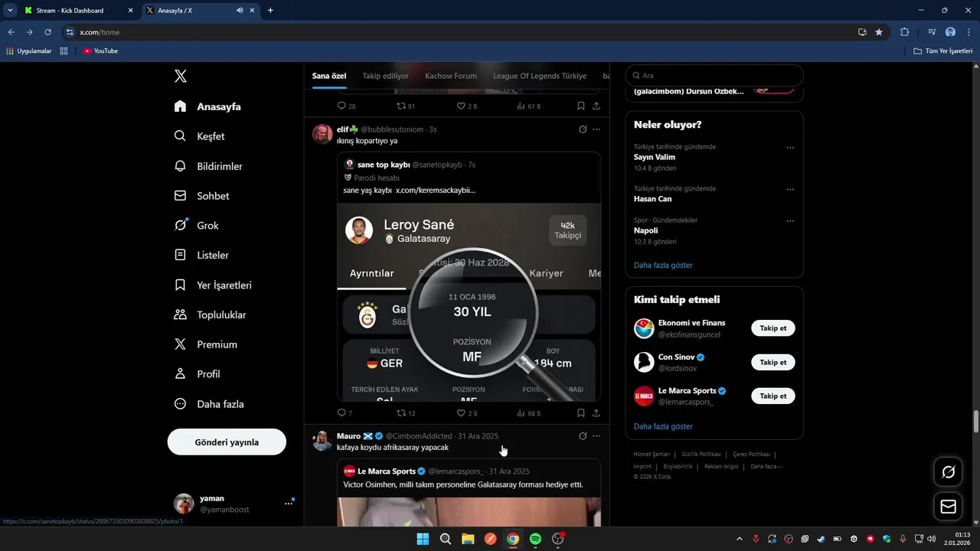Open options for Sayın Valim trend
980x551 pixels.
(x=790, y=148)
